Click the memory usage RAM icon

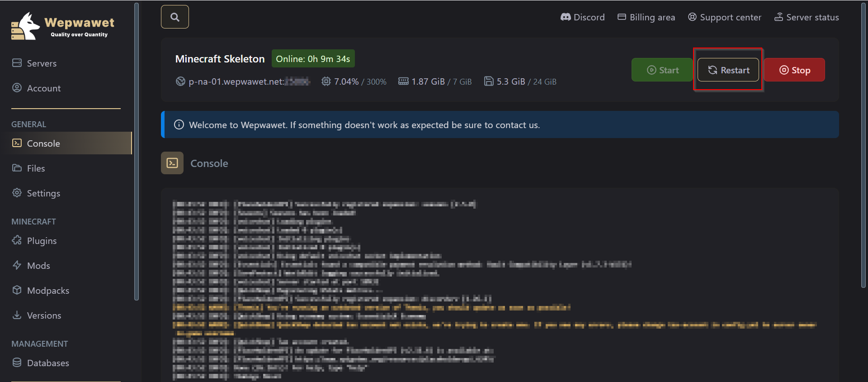[403, 81]
